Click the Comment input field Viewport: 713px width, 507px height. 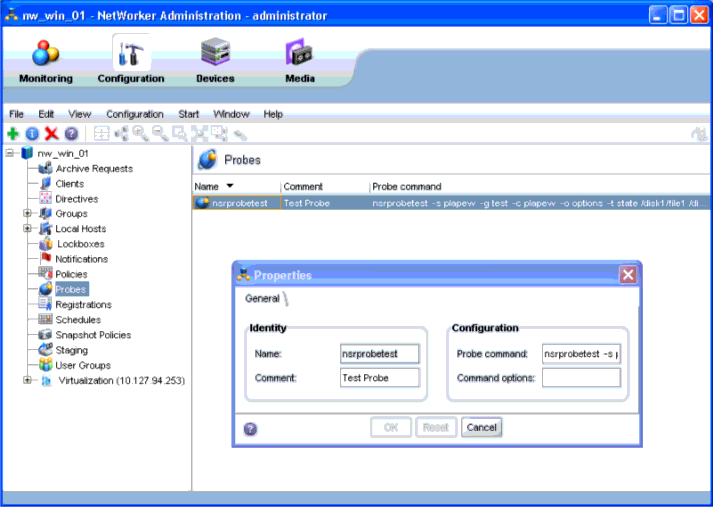(x=380, y=377)
